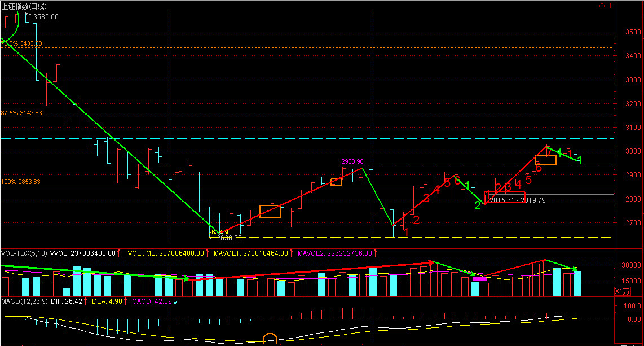Click the 87.5% 3143.83 retracement label
The width and height of the screenshot is (644, 346).
pyautogui.click(x=21, y=113)
